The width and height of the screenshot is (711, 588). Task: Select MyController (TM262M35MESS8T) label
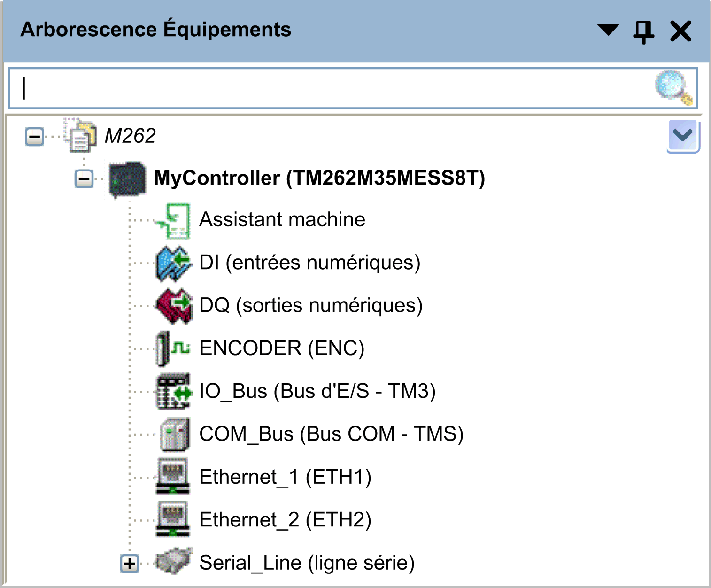coord(319,178)
